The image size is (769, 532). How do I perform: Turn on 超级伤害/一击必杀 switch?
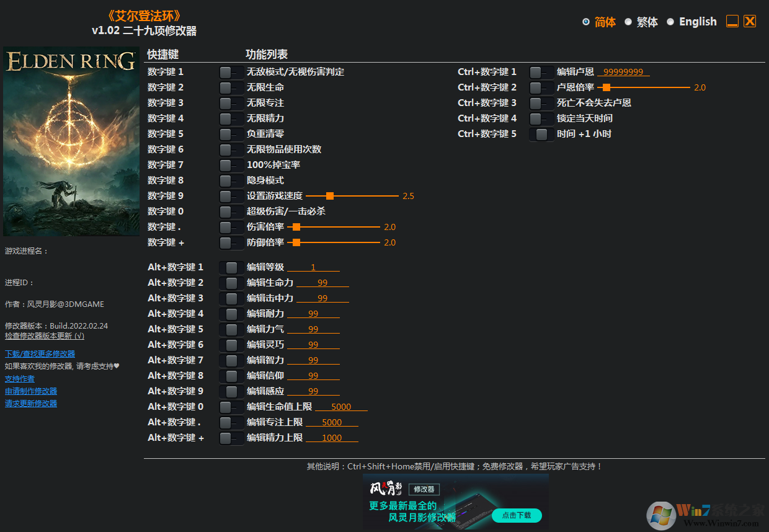[231, 211]
